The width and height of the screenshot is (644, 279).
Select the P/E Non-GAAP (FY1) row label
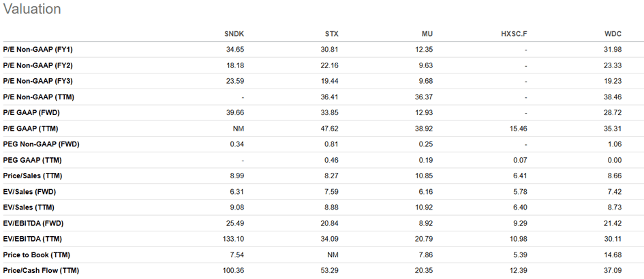pyautogui.click(x=38, y=50)
